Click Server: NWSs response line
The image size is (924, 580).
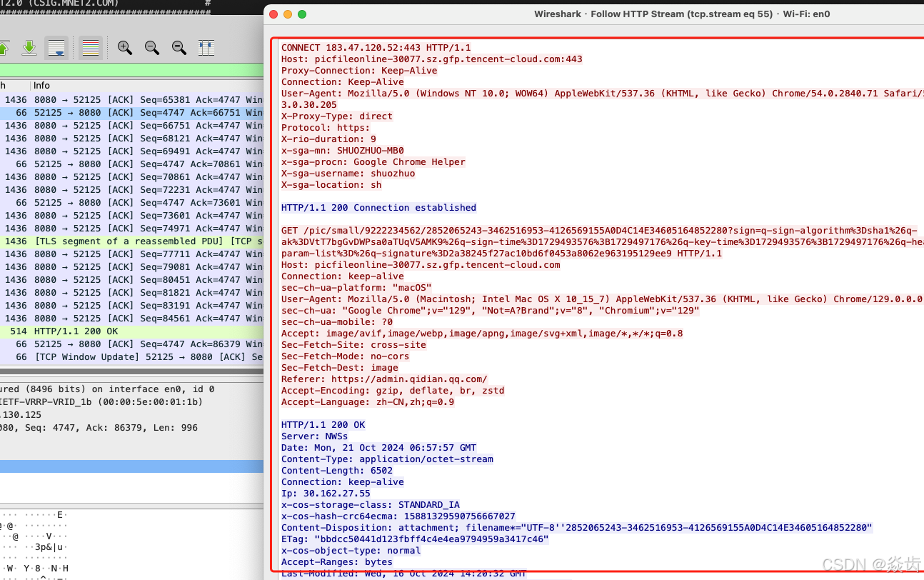(315, 436)
